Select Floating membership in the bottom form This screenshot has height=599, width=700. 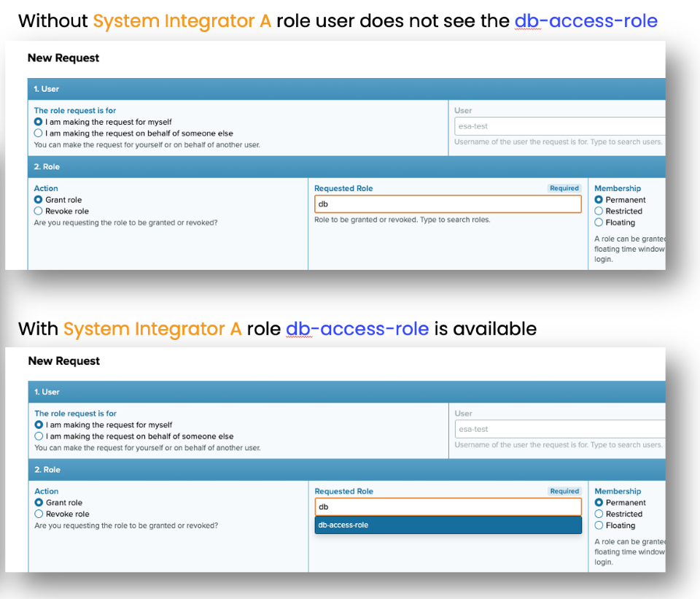[x=599, y=525]
